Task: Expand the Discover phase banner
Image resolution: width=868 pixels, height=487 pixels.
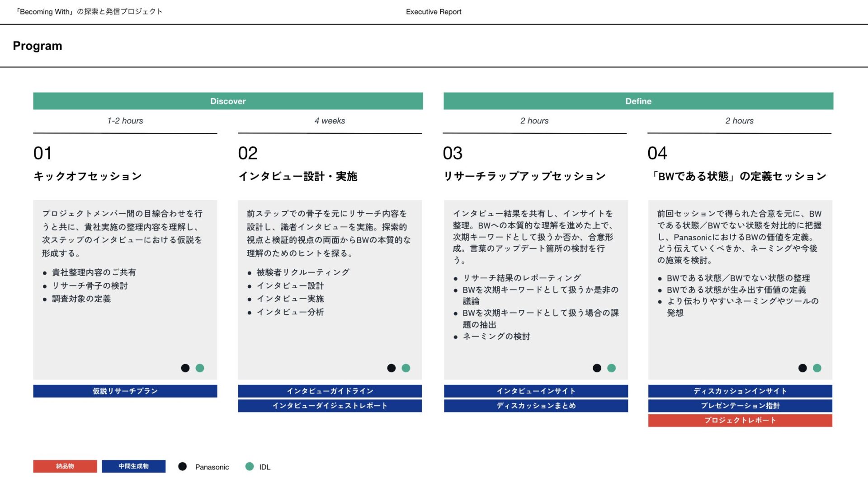Action: point(228,101)
